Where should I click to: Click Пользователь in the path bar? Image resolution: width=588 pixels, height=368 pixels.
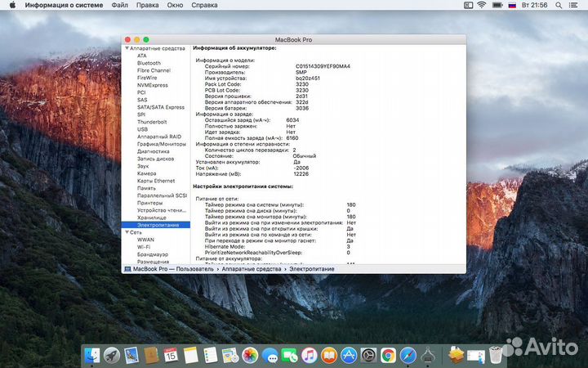(194, 269)
